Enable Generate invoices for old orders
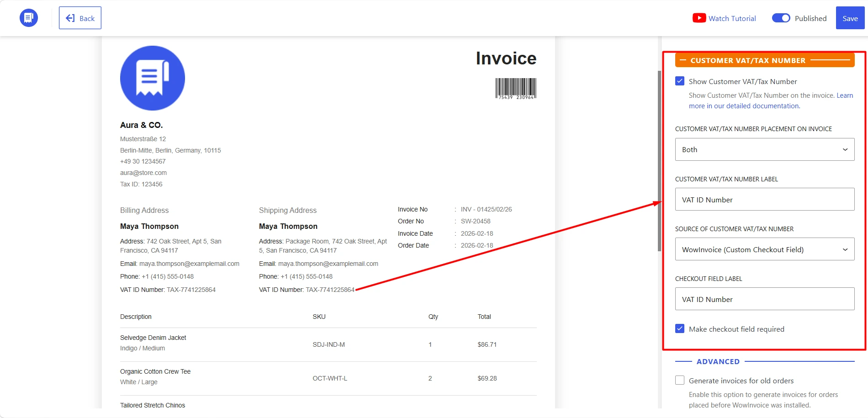Viewport: 868px width, 418px height. click(680, 381)
